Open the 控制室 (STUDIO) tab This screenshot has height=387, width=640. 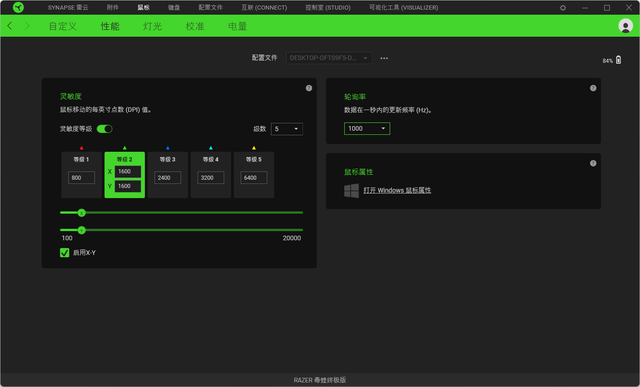tap(328, 7)
